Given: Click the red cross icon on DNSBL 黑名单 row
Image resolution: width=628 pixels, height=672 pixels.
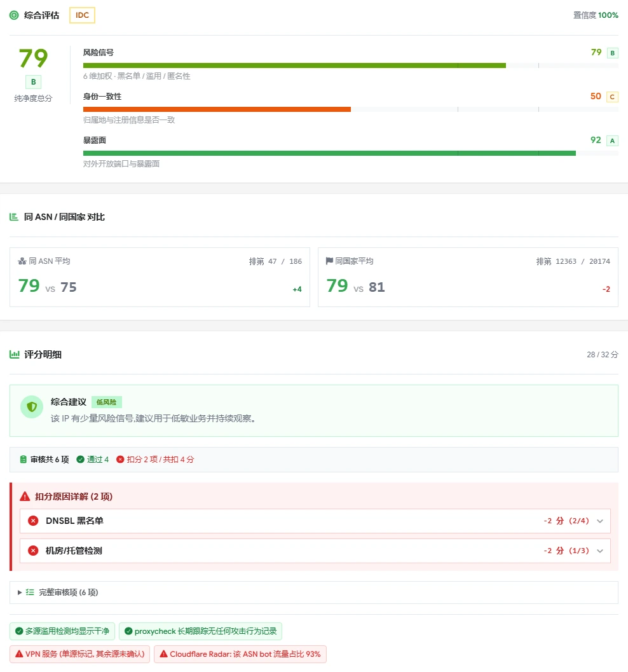Looking at the screenshot, I should (x=33, y=521).
